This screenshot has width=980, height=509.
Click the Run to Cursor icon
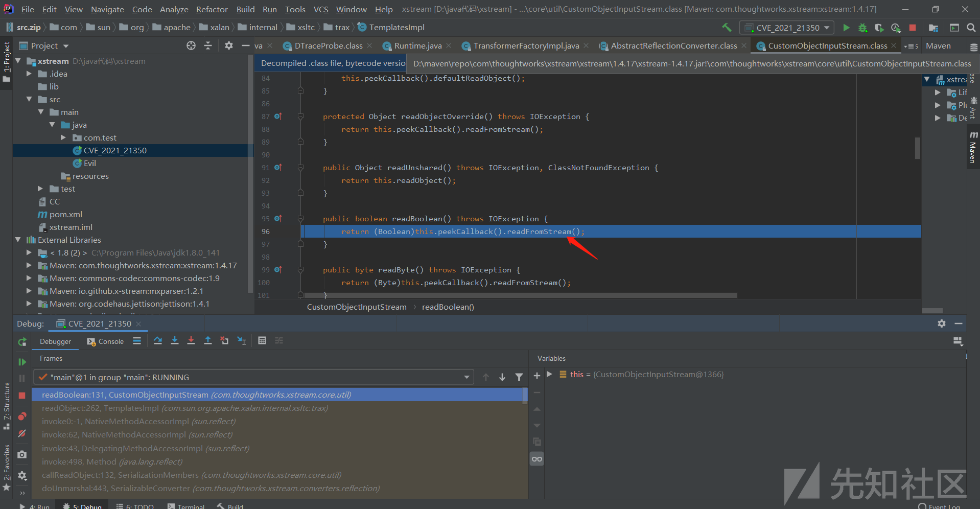coord(242,340)
